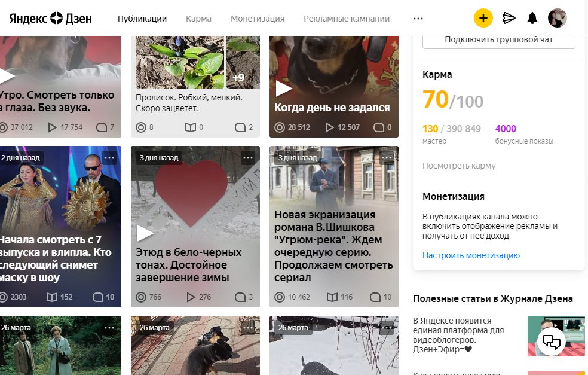Play the video 'Когда день не задался'
This screenshot has width=588, height=375.
tap(284, 88)
